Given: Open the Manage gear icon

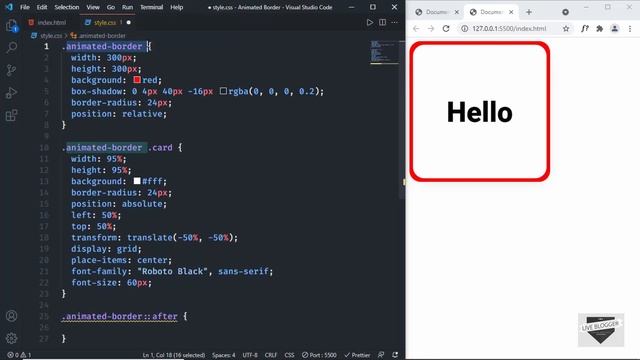Looking at the screenshot, I should click(x=12, y=338).
